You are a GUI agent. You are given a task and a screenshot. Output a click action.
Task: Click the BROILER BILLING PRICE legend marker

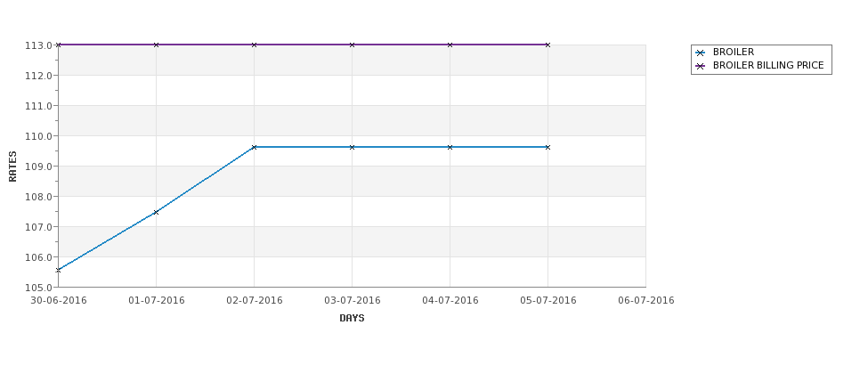700,67
